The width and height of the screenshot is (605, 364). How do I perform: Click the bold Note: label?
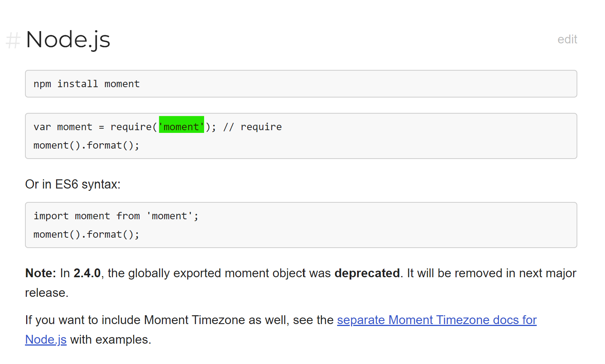coord(41,273)
